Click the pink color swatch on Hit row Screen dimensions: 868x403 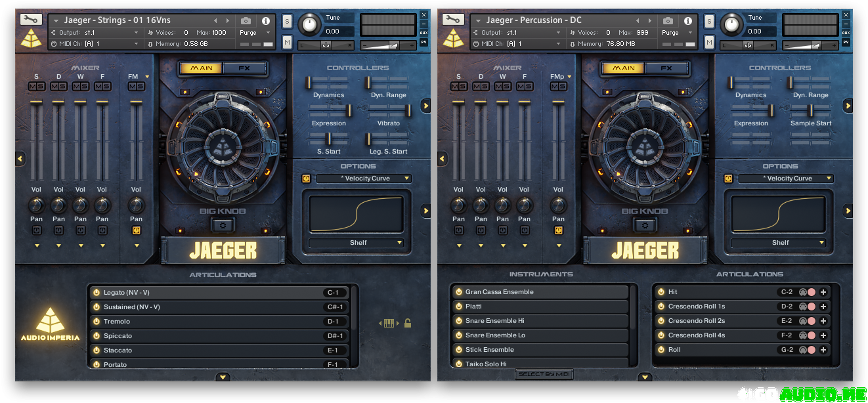tap(812, 292)
